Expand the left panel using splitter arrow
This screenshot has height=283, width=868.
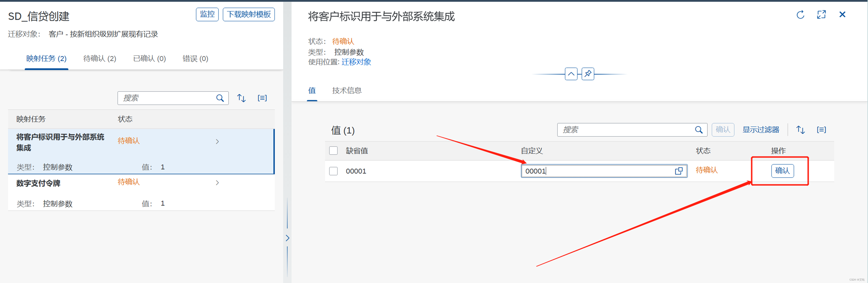[287, 238]
